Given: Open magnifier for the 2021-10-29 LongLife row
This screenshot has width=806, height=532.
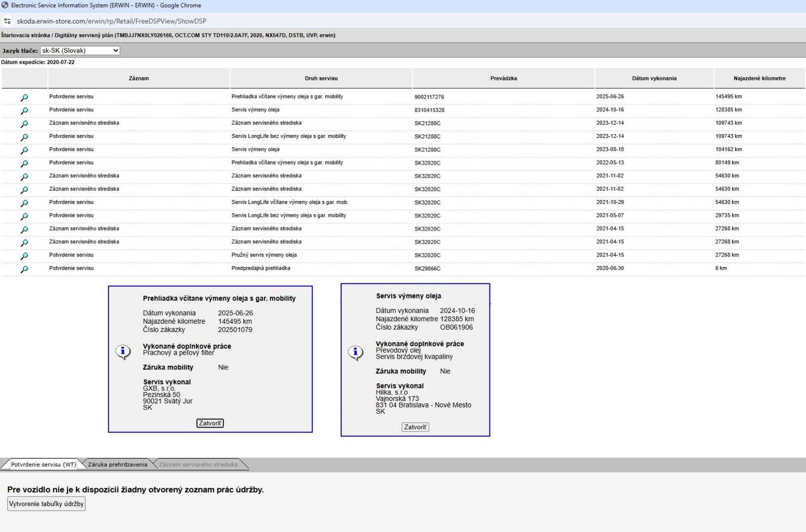Looking at the screenshot, I should click(x=24, y=203).
